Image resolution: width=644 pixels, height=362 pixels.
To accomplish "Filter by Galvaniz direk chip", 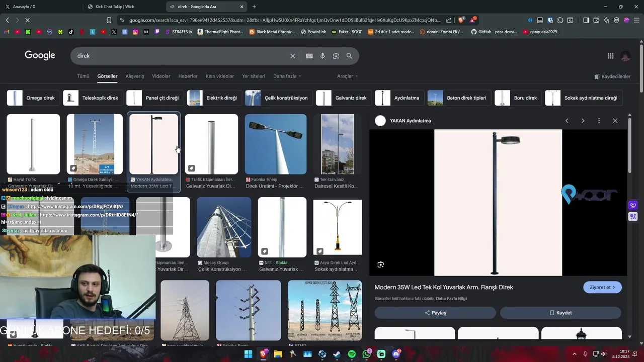I will pyautogui.click(x=343, y=98).
